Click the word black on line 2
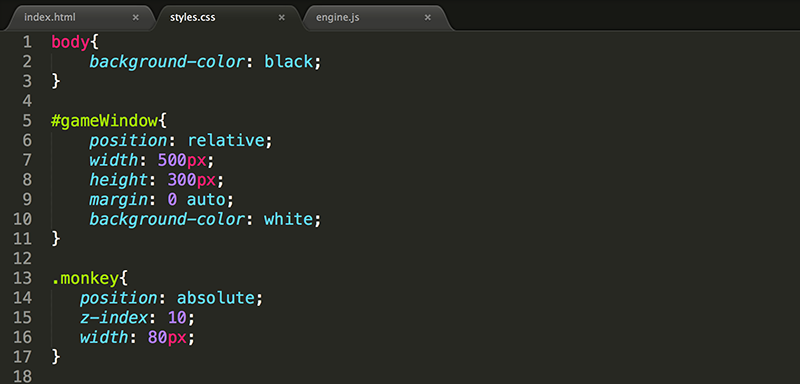 click(x=288, y=62)
